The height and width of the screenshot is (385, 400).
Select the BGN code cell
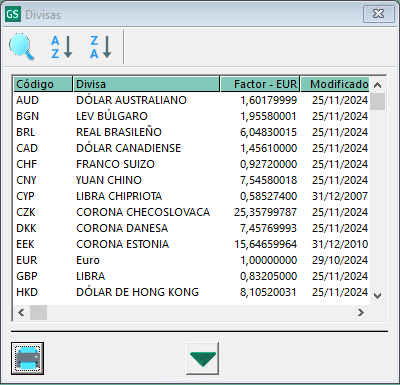click(28, 116)
